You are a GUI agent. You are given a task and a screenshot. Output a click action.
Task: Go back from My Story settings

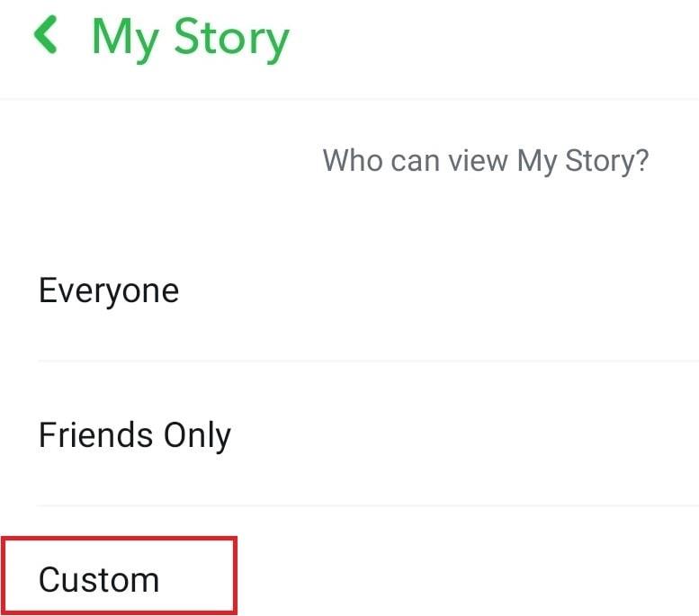pyautogui.click(x=46, y=36)
